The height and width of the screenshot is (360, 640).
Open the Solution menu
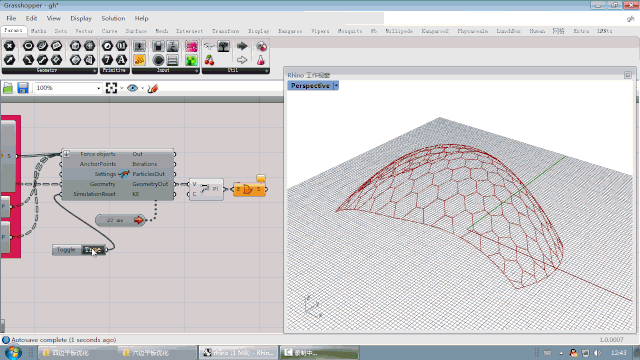pos(113,18)
